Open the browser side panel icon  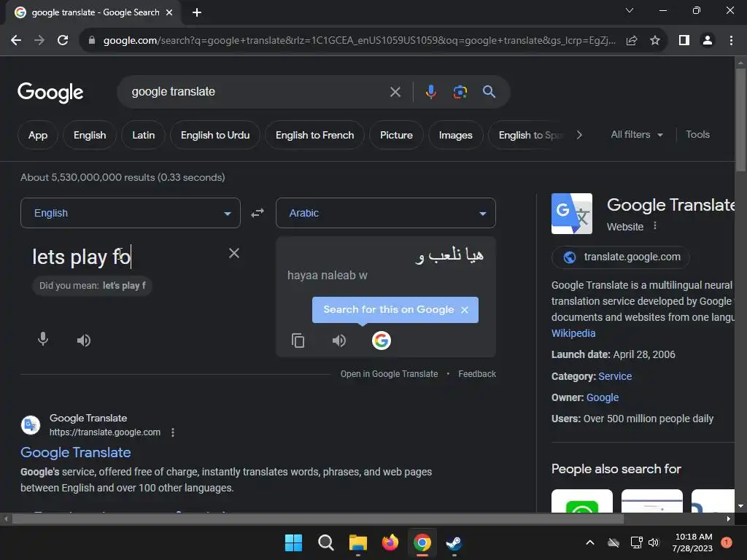point(684,41)
